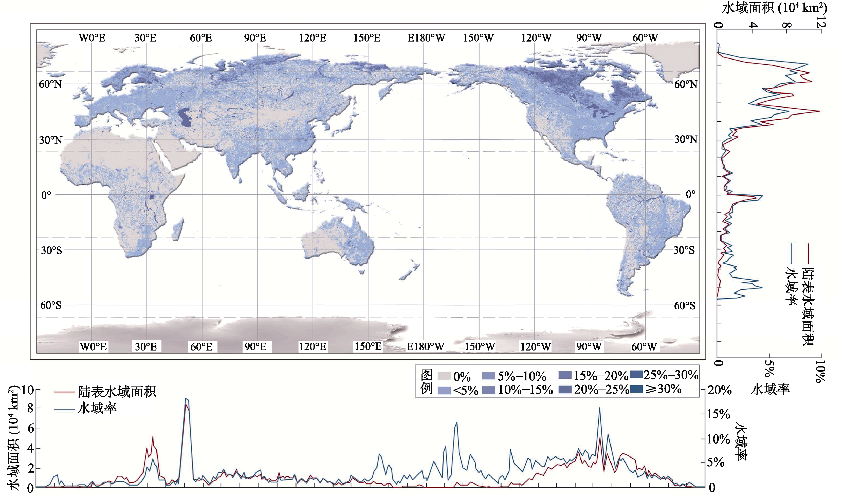Select the rotated 陆表水域面积 label in right chart
This screenshot has width=843, height=504.
coord(808,306)
